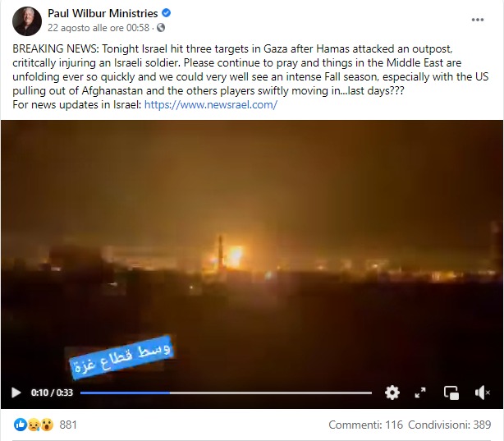Click the Paul Wilbur Ministries profile picture

click(x=27, y=21)
